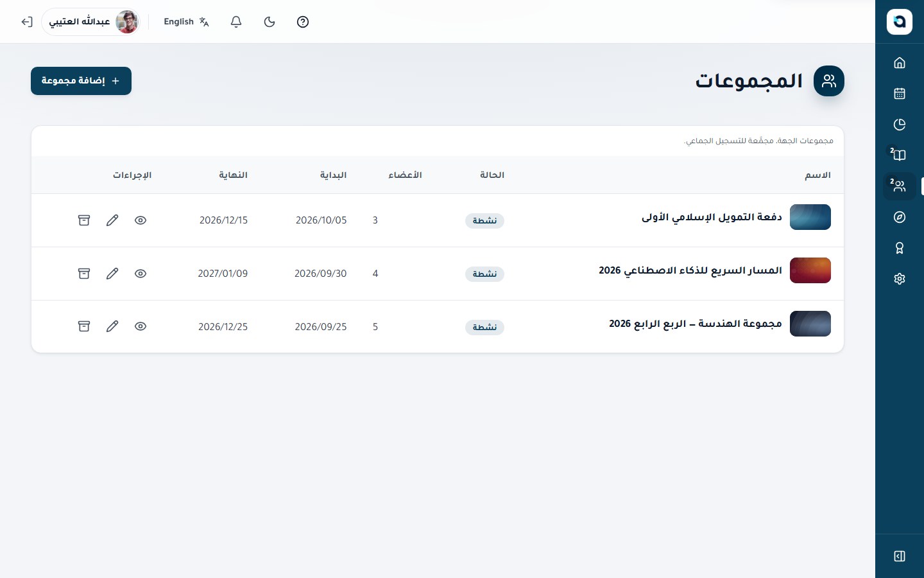Edit the المسار السريع للذكاء الاصطناعي 2026 group
This screenshot has height=578, width=924.
point(112,274)
